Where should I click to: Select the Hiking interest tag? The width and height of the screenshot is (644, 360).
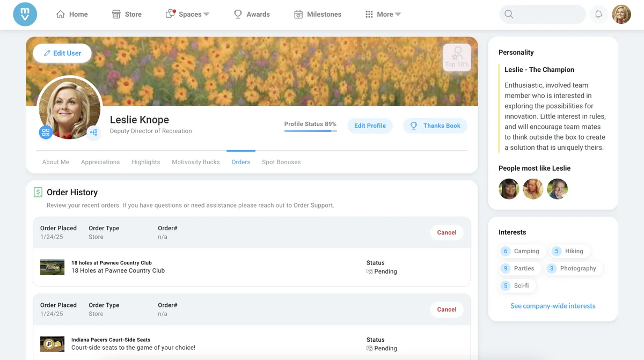(x=569, y=251)
